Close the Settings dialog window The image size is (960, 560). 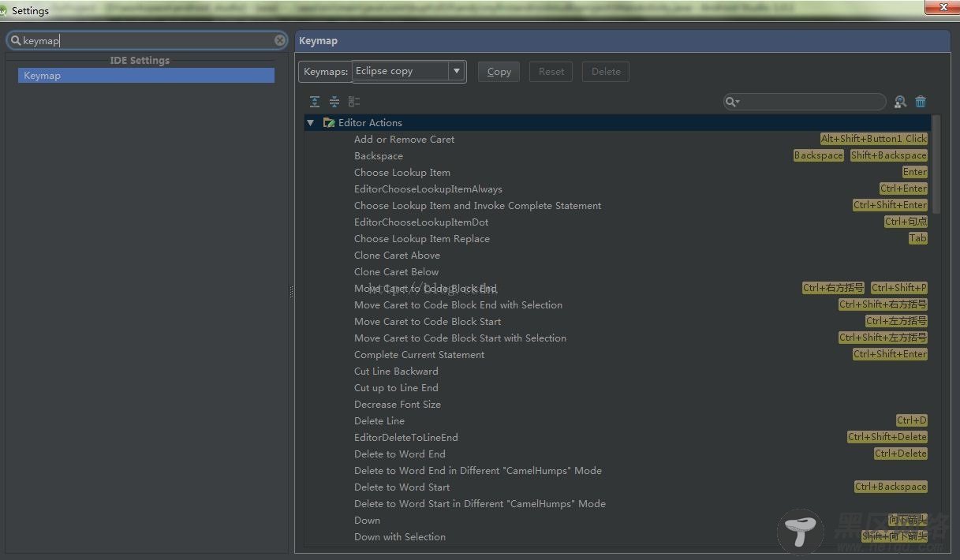point(941,7)
